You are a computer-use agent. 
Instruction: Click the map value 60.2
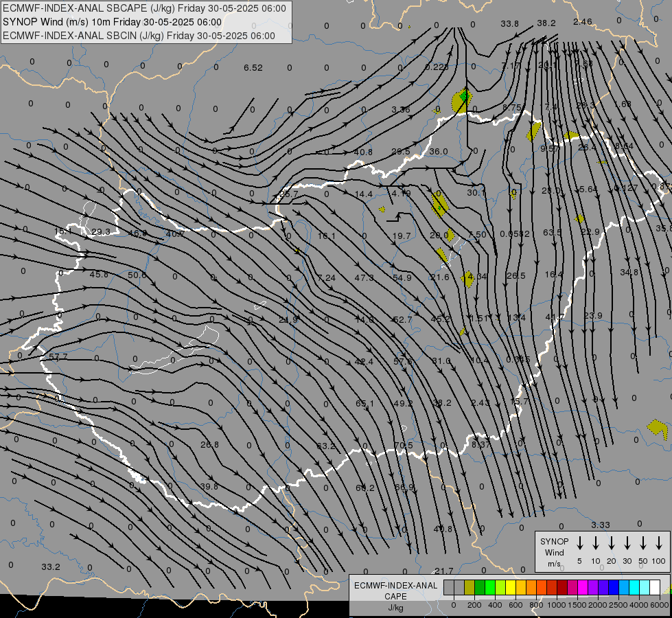pyautogui.click(x=365, y=488)
